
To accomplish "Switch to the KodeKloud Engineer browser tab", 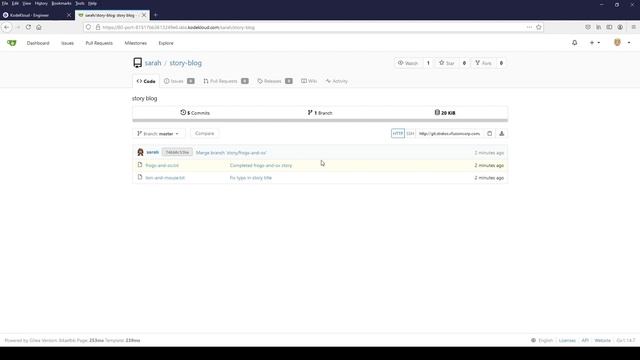I will click(37, 15).
